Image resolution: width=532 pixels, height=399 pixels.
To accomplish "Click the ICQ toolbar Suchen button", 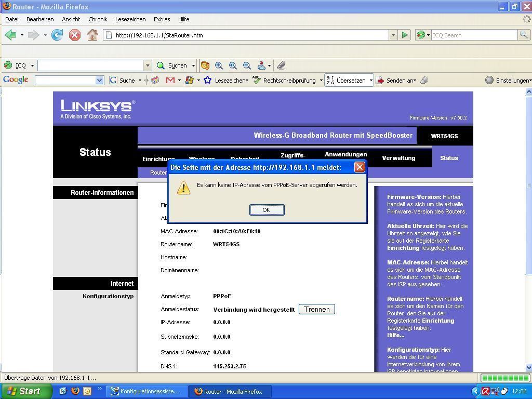I will tap(171, 65).
